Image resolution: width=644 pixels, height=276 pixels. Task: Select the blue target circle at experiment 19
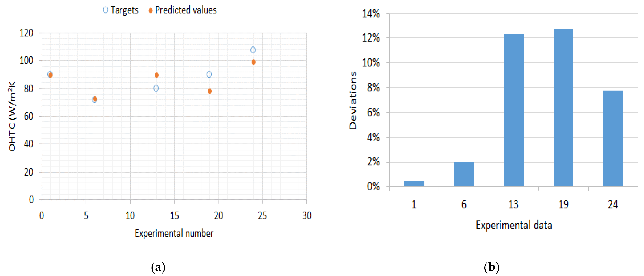click(x=209, y=74)
